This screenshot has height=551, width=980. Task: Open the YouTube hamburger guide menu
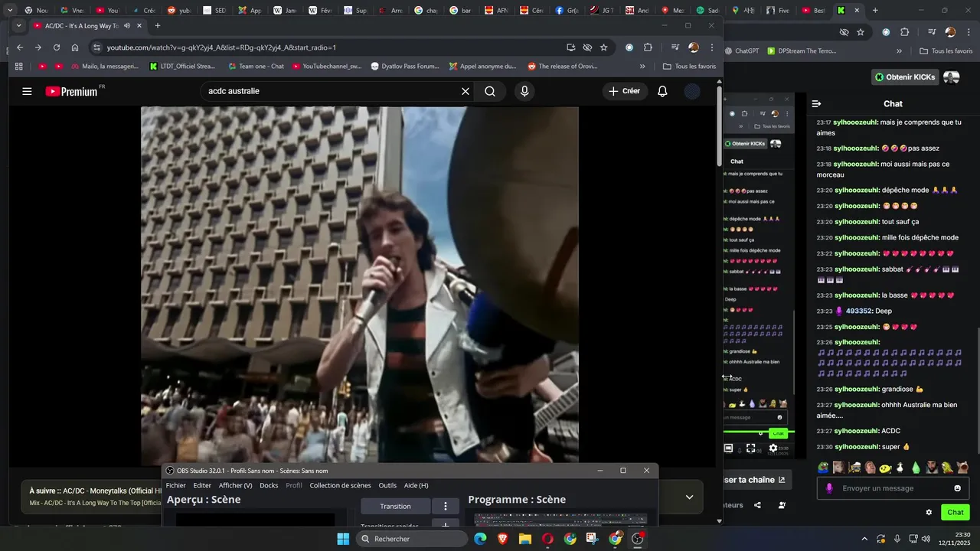(27, 91)
